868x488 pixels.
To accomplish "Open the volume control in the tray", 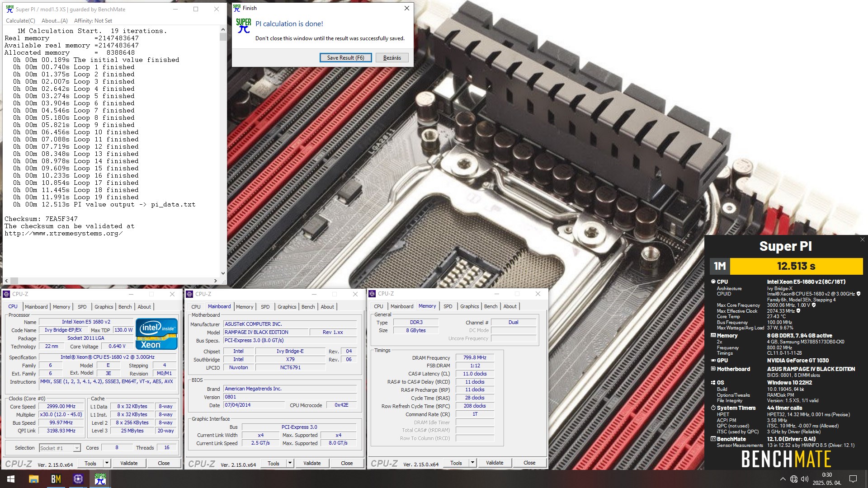I will tap(805, 479).
